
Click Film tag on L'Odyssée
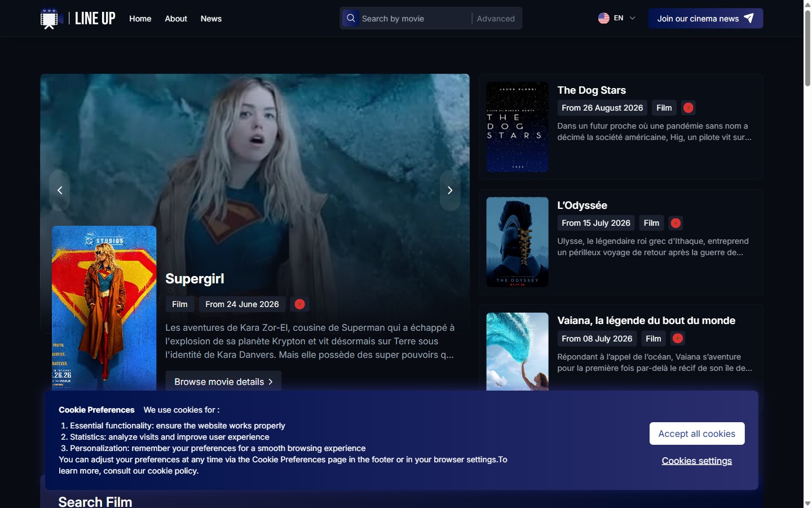pyautogui.click(x=651, y=223)
